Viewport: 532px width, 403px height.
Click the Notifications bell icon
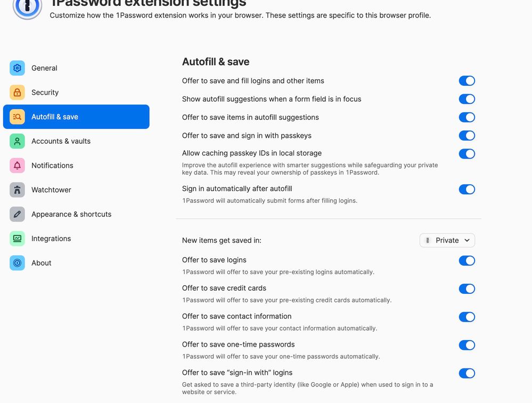pos(17,166)
